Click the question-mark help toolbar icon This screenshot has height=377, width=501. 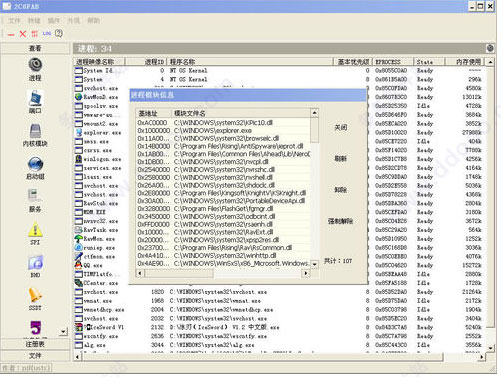click(x=59, y=33)
